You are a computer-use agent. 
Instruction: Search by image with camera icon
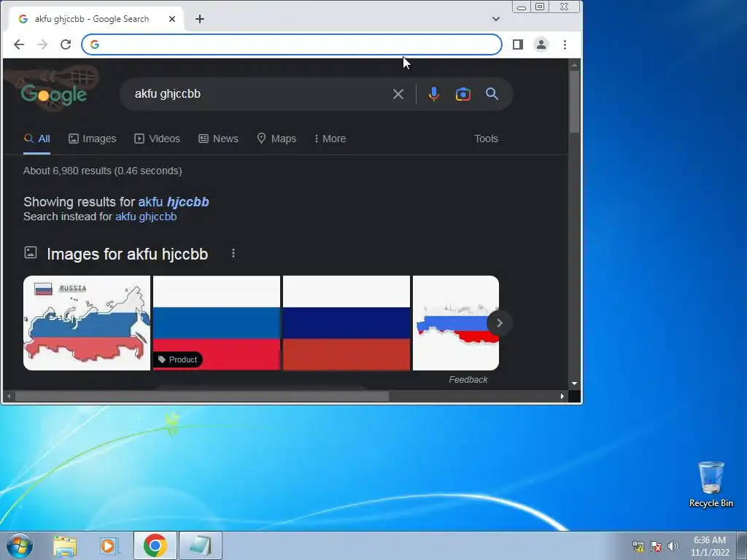(x=462, y=94)
